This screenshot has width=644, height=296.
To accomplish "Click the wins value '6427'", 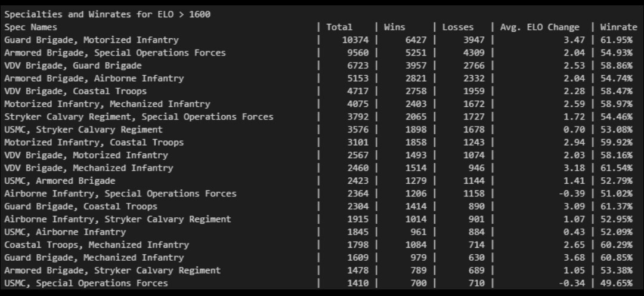I will (x=416, y=40).
